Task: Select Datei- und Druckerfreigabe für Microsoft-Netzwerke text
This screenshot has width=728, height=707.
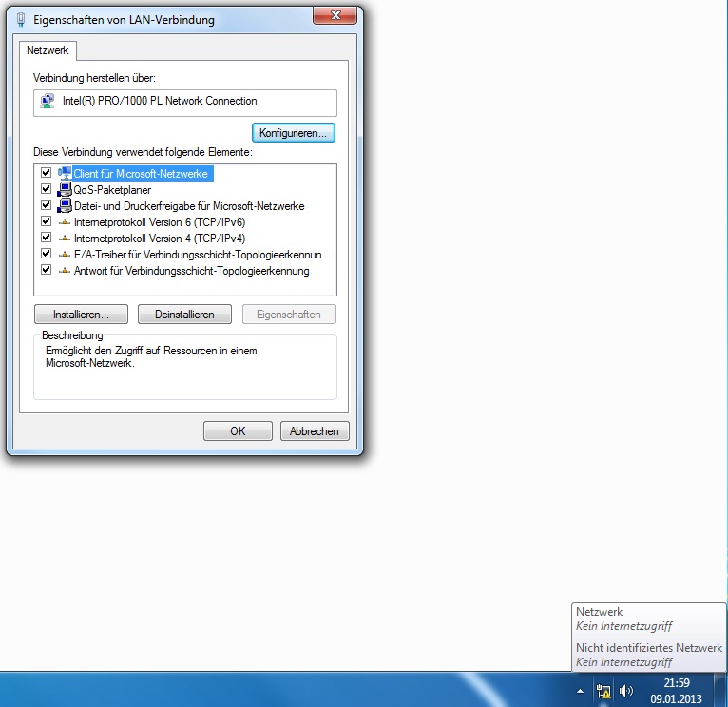Action: pos(189,206)
